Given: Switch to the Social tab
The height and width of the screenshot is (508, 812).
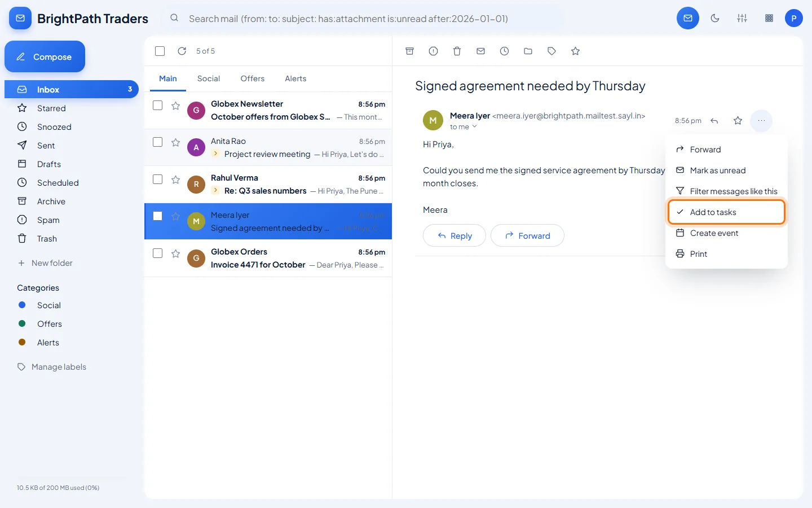Looking at the screenshot, I should click(209, 79).
